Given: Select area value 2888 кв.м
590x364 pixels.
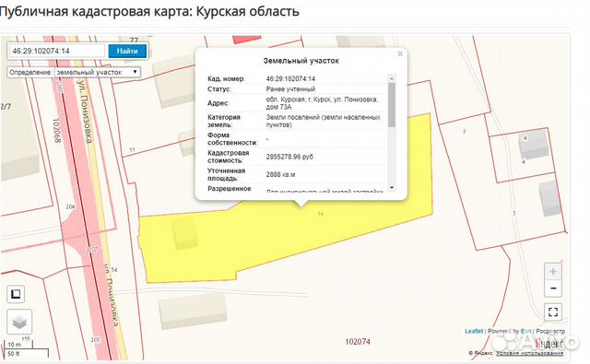Looking at the screenshot, I should pos(280,174).
